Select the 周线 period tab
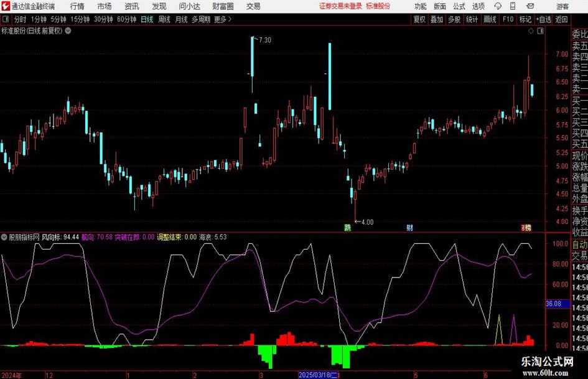 pyautogui.click(x=164, y=19)
